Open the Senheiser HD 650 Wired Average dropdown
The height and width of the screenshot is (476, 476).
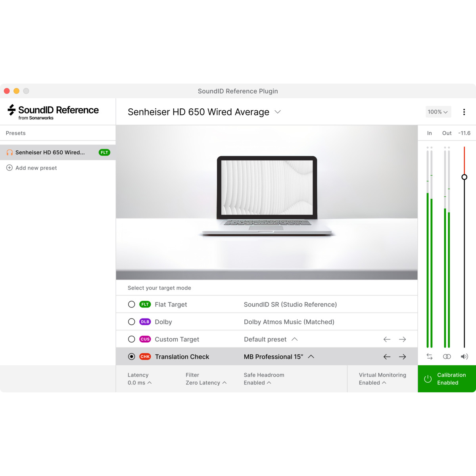(x=277, y=112)
